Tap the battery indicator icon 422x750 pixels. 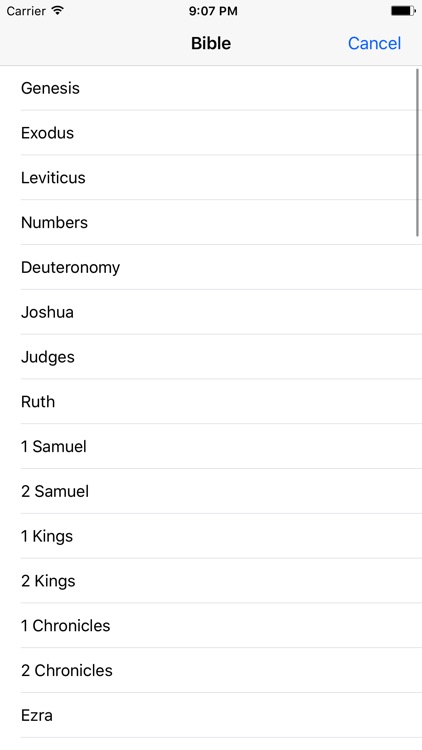pos(403,11)
